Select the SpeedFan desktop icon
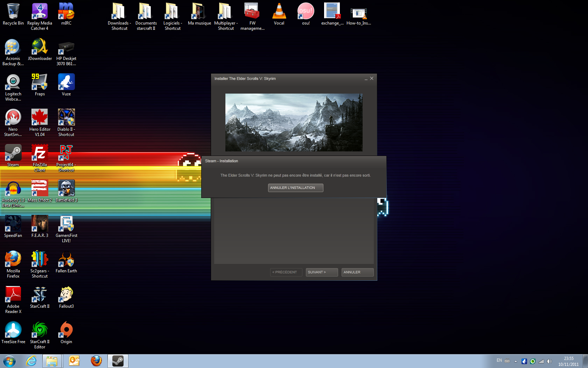The width and height of the screenshot is (588, 368). (x=13, y=227)
